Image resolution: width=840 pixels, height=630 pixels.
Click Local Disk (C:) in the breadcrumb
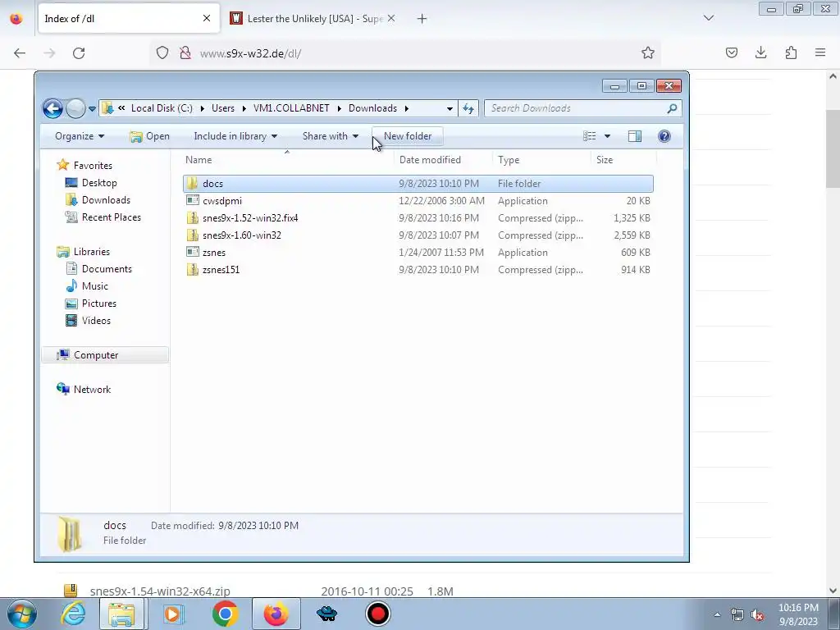[x=162, y=108]
